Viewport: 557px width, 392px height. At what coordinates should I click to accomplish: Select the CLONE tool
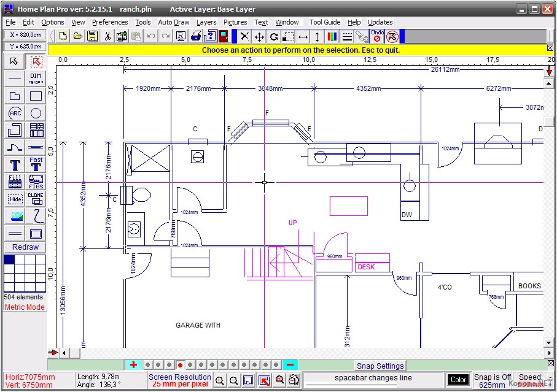coord(36,199)
